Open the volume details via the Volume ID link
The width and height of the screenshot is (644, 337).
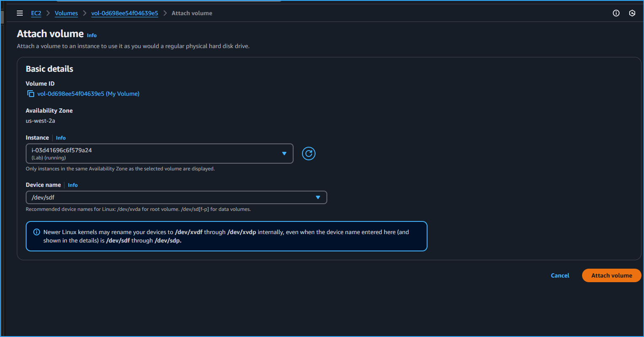coord(88,93)
